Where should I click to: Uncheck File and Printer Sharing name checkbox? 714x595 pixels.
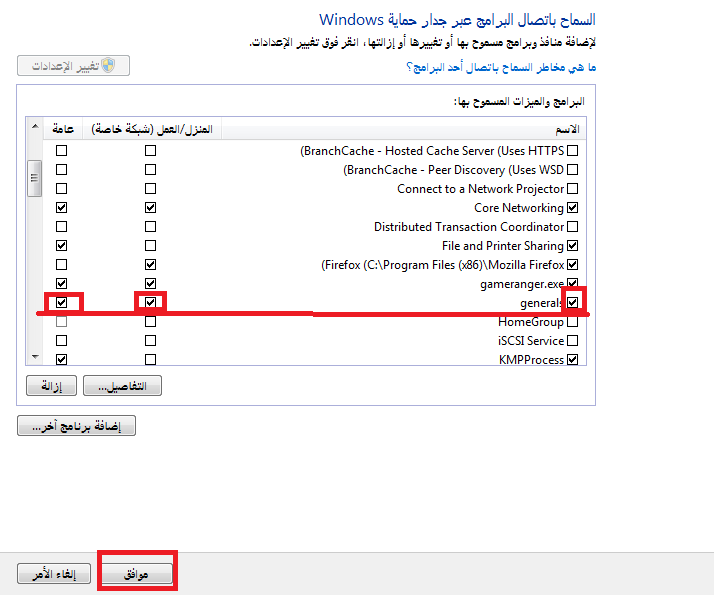(573, 245)
